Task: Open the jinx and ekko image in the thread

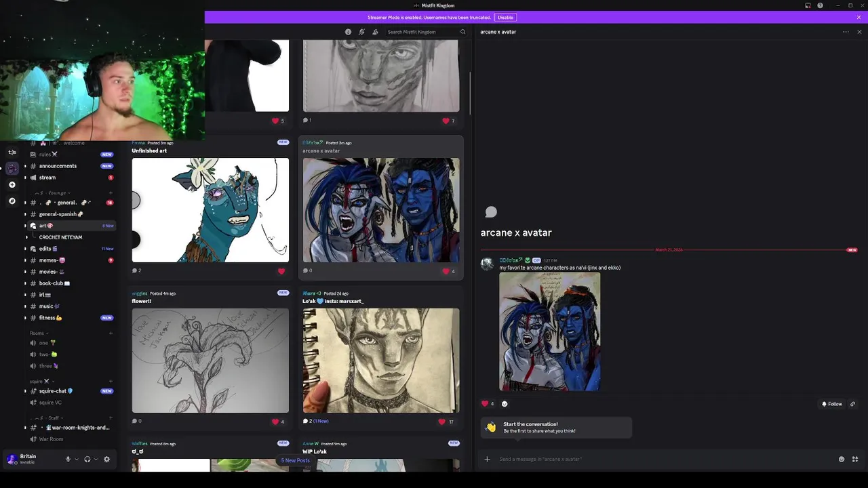Action: tap(549, 331)
